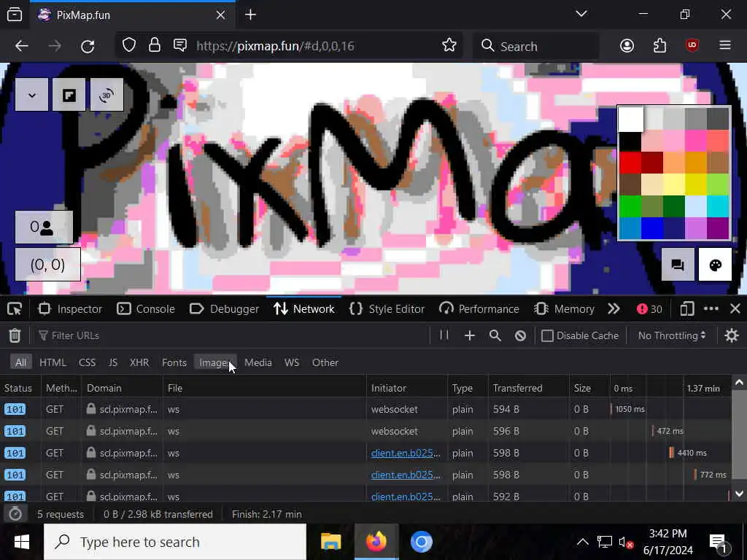Image resolution: width=747 pixels, height=560 pixels.
Task: Switch to 3D globe view button
Action: pyautogui.click(x=107, y=95)
